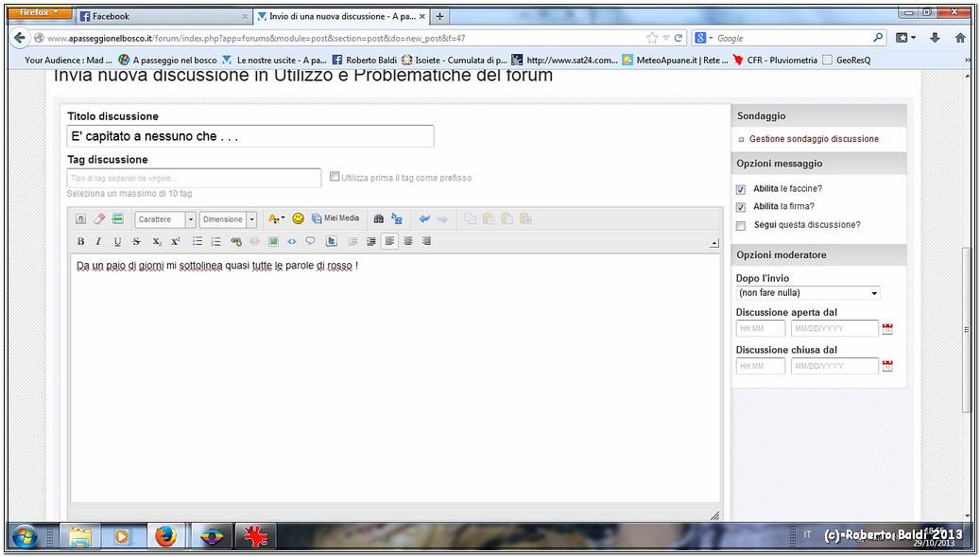Open the calendar for Discussione aperta dal
The height and width of the screenshot is (557, 980).
[x=887, y=329]
